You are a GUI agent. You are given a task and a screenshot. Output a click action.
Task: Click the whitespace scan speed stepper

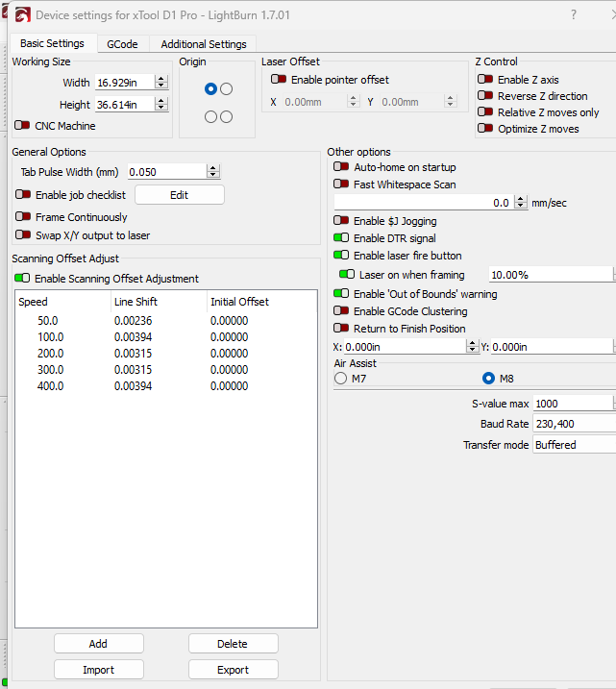pyautogui.click(x=521, y=202)
